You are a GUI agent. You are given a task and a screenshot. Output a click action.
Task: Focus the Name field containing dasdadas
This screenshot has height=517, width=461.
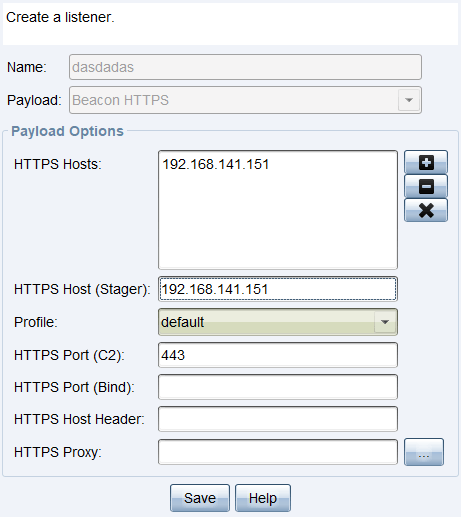(245, 67)
